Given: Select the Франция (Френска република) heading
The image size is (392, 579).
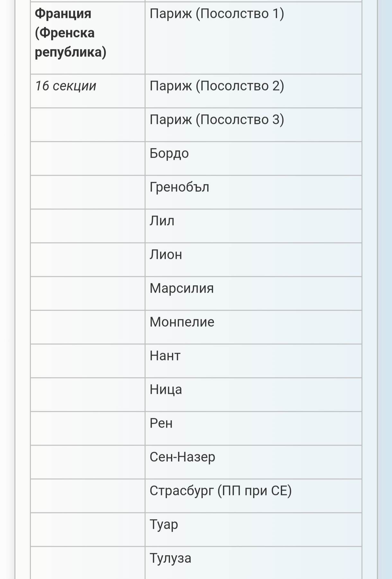Looking at the screenshot, I should click(70, 33).
